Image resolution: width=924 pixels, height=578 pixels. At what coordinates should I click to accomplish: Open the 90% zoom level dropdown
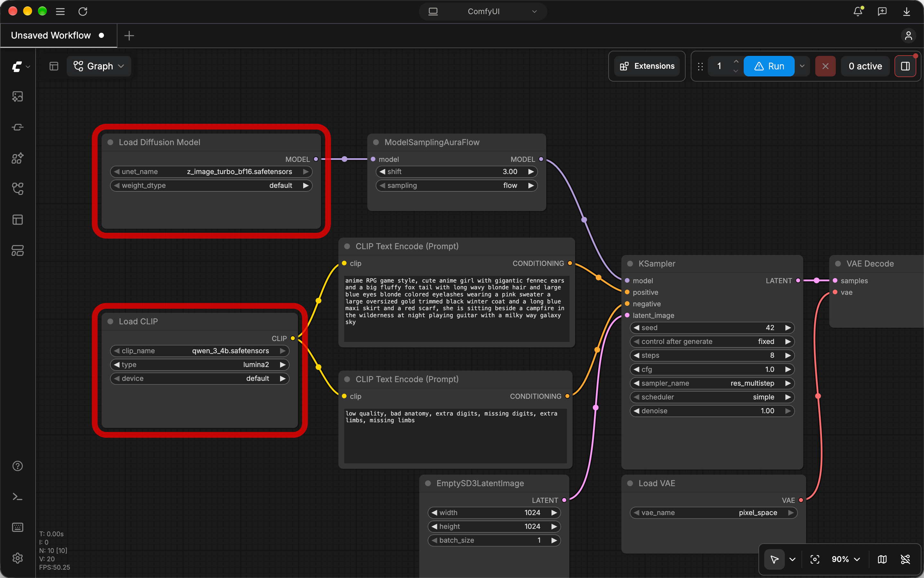point(846,559)
